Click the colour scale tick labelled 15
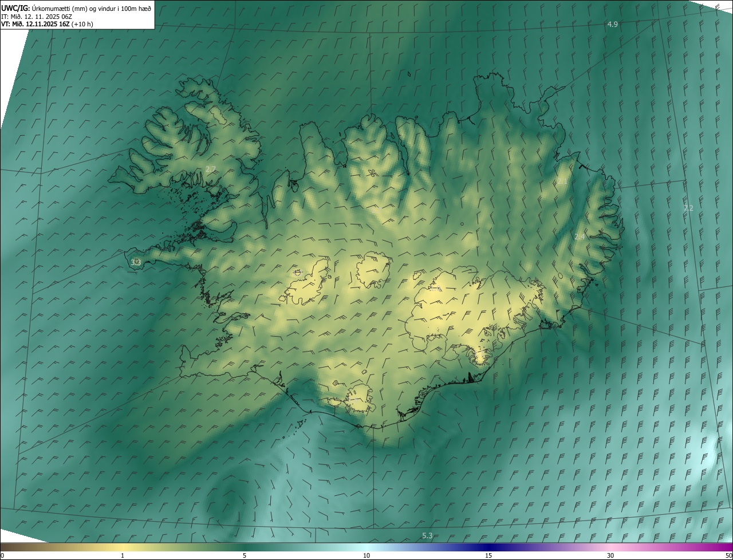 tap(488, 555)
